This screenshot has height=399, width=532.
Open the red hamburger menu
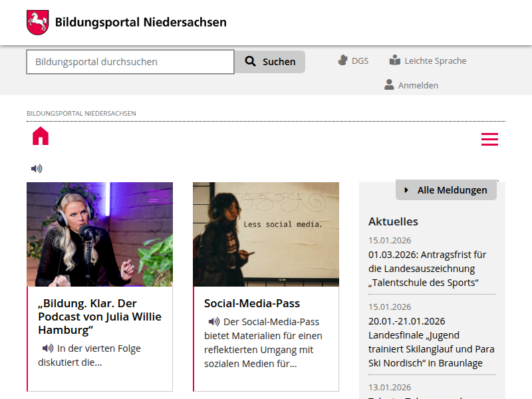(489, 139)
